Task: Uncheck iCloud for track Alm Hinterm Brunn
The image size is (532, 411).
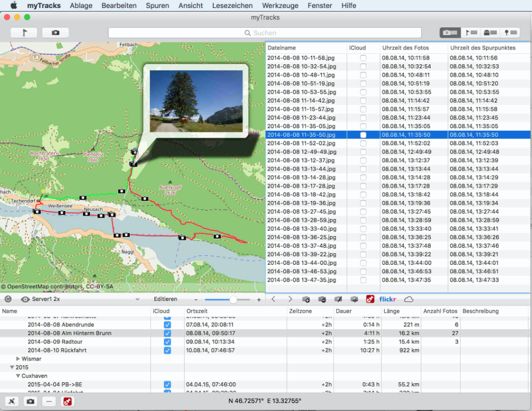Action: click(167, 333)
